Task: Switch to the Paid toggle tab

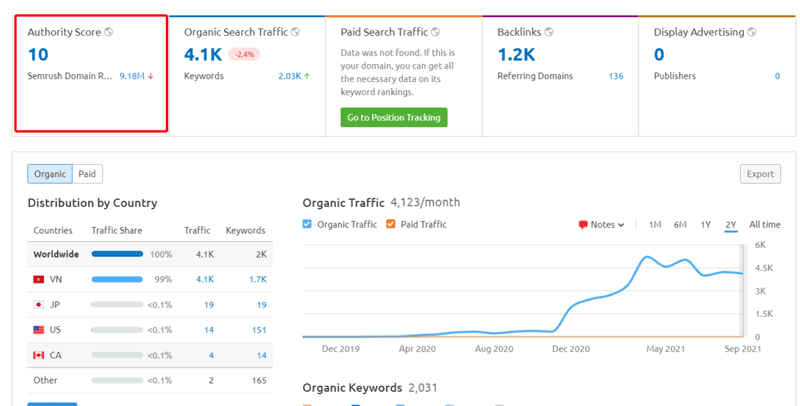Action: (87, 174)
